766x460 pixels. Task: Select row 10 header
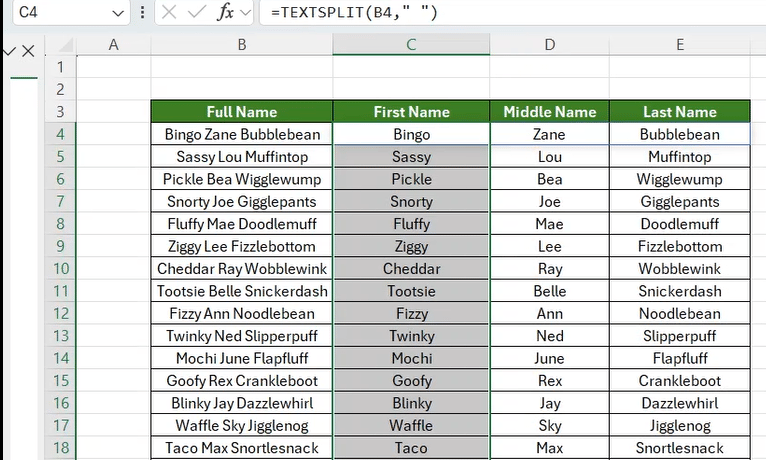(x=61, y=269)
